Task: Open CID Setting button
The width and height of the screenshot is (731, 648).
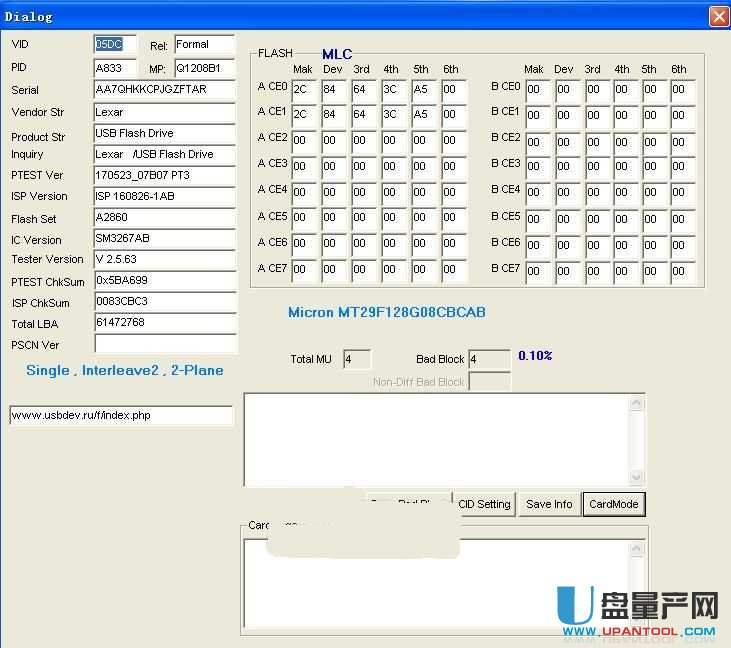Action: (484, 504)
